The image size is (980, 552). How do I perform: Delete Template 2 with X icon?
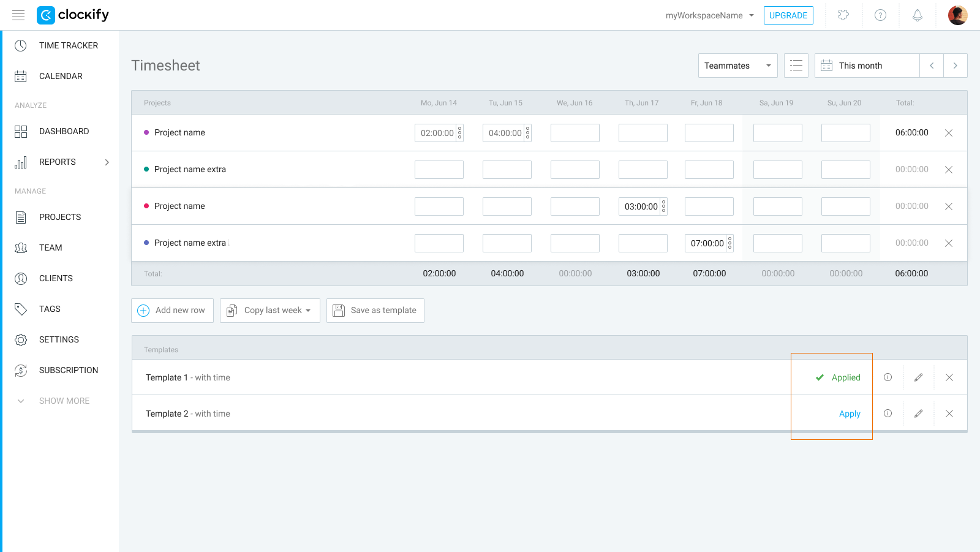[949, 414]
